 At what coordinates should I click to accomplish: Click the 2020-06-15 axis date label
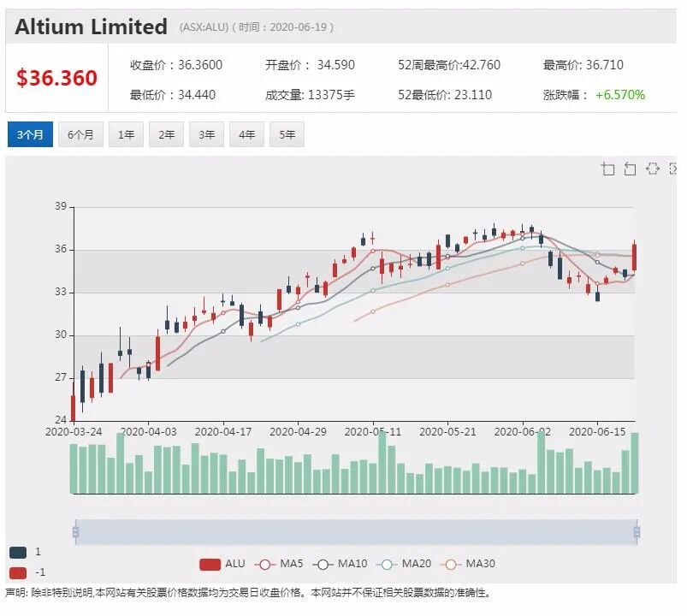597,432
